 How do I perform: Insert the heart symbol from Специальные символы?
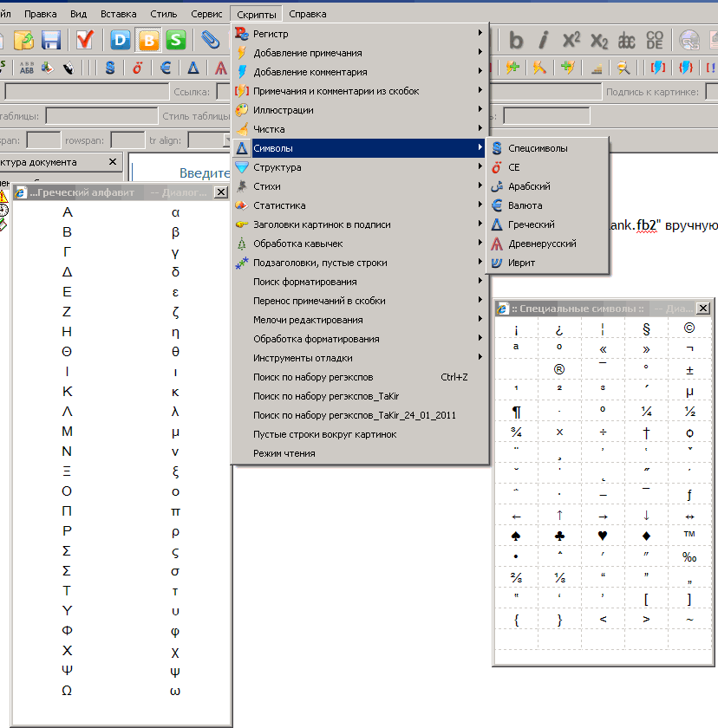(x=602, y=535)
